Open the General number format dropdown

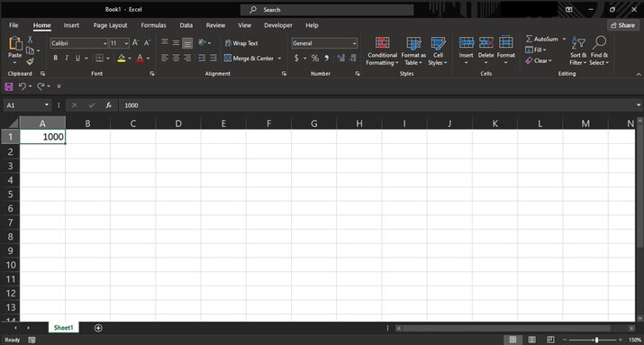point(355,43)
